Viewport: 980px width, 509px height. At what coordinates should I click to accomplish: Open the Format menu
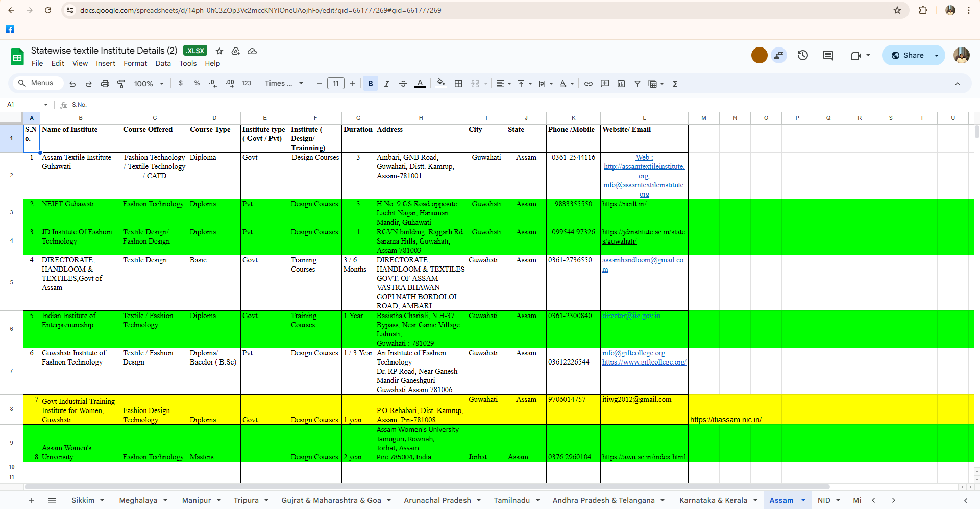[x=135, y=63]
